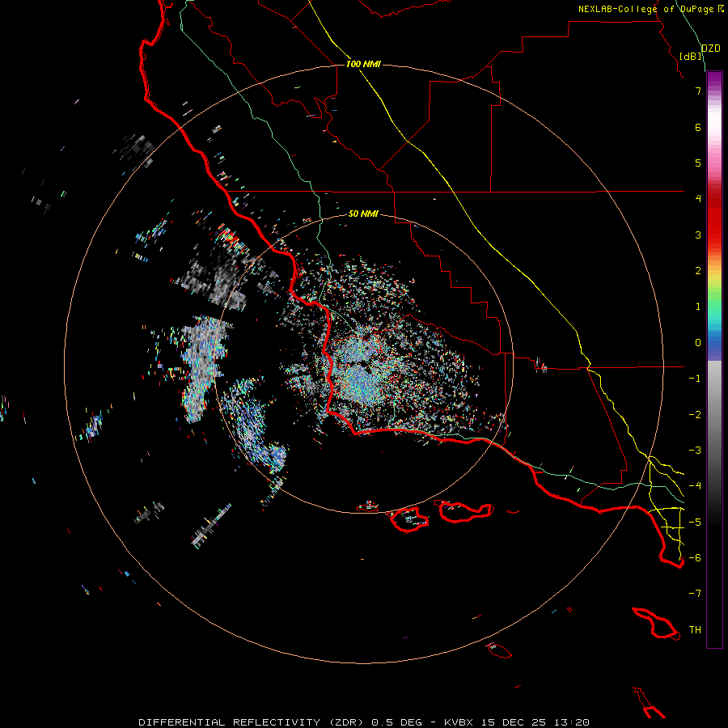This screenshot has width=728, height=728.
Task: Click the positive 5 dB scale label
Action: tap(698, 163)
